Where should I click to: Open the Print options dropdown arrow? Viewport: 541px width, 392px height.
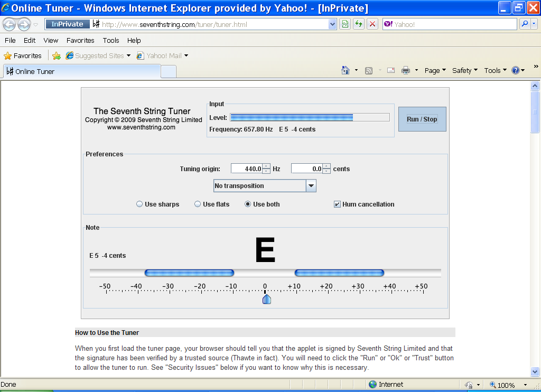[x=416, y=70]
